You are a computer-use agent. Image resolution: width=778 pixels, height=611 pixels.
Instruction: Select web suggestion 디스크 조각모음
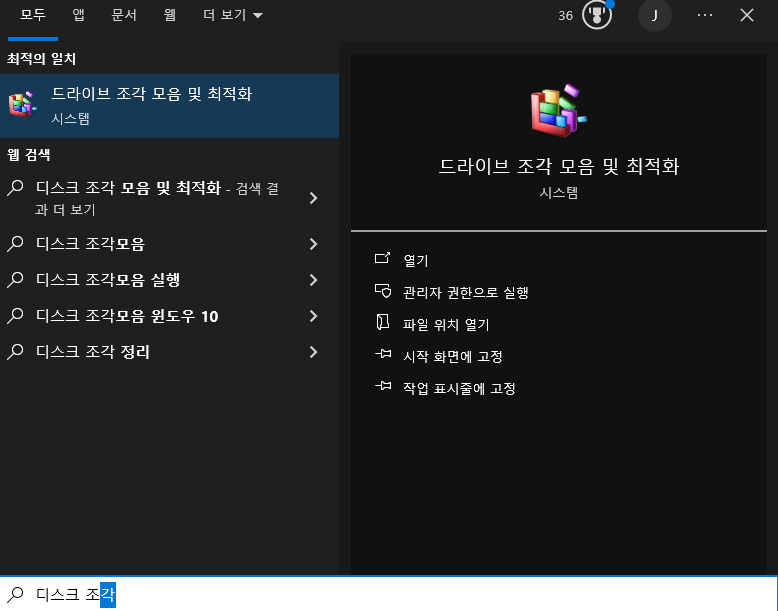click(x=169, y=244)
